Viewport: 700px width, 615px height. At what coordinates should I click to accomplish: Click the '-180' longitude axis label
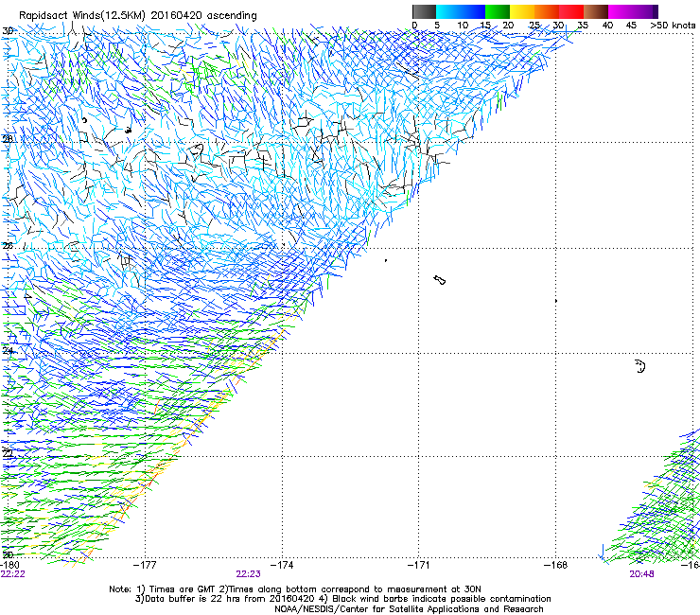pyautogui.click(x=9, y=565)
